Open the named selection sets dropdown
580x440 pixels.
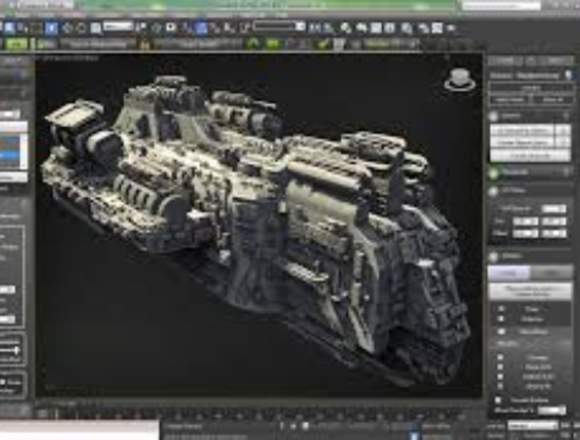279,27
